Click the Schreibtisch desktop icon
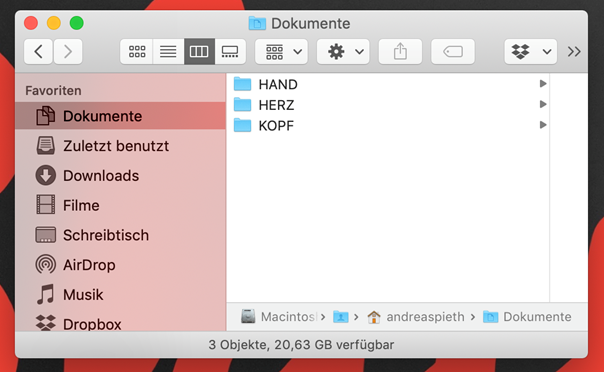 point(45,235)
